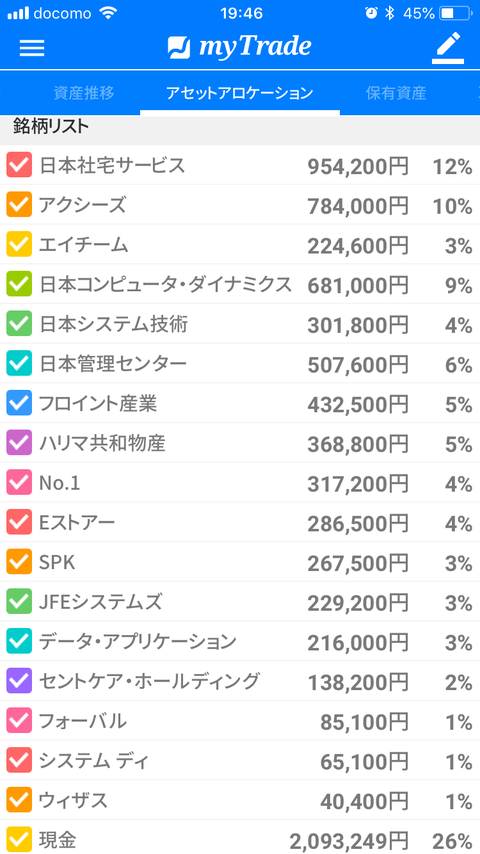The height and width of the screenshot is (854, 480).
Task: Tap the Bluetooth status icon
Action: (389, 14)
